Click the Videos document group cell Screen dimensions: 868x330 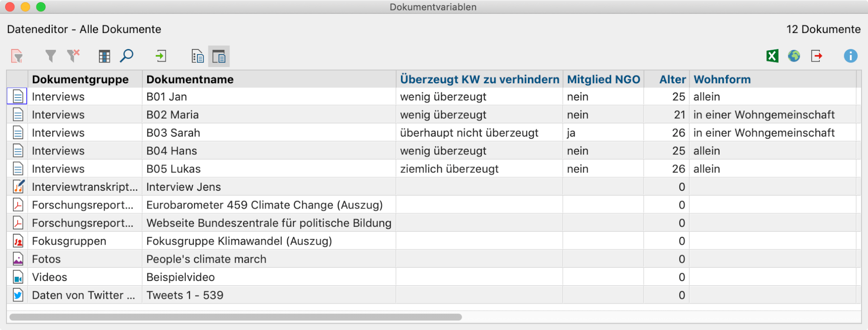point(85,277)
